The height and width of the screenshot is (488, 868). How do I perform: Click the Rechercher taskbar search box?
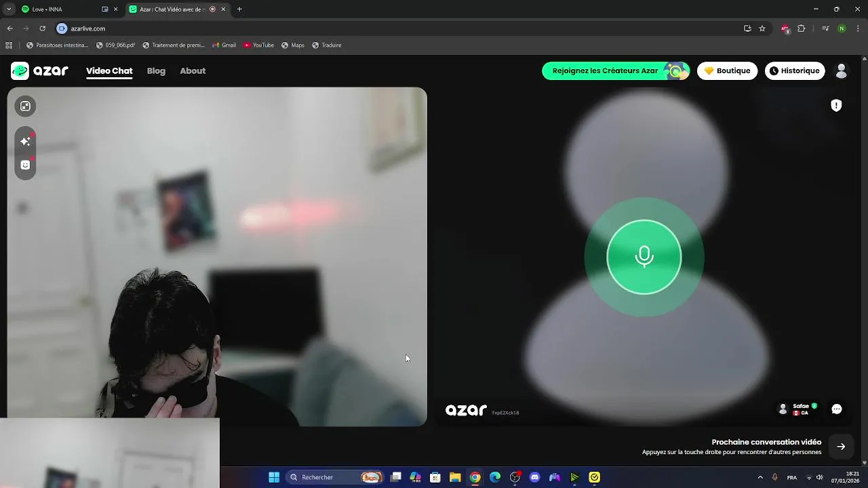point(335,477)
